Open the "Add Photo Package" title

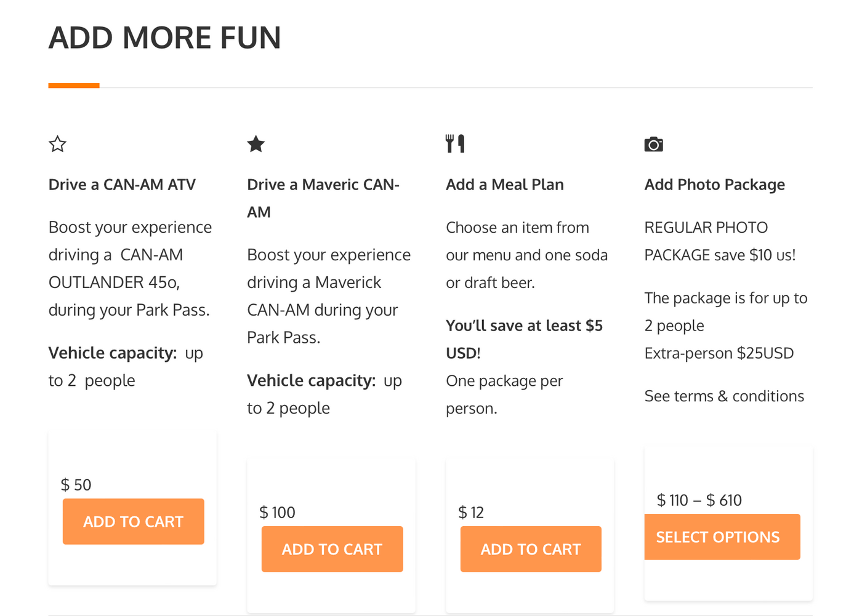(x=715, y=185)
